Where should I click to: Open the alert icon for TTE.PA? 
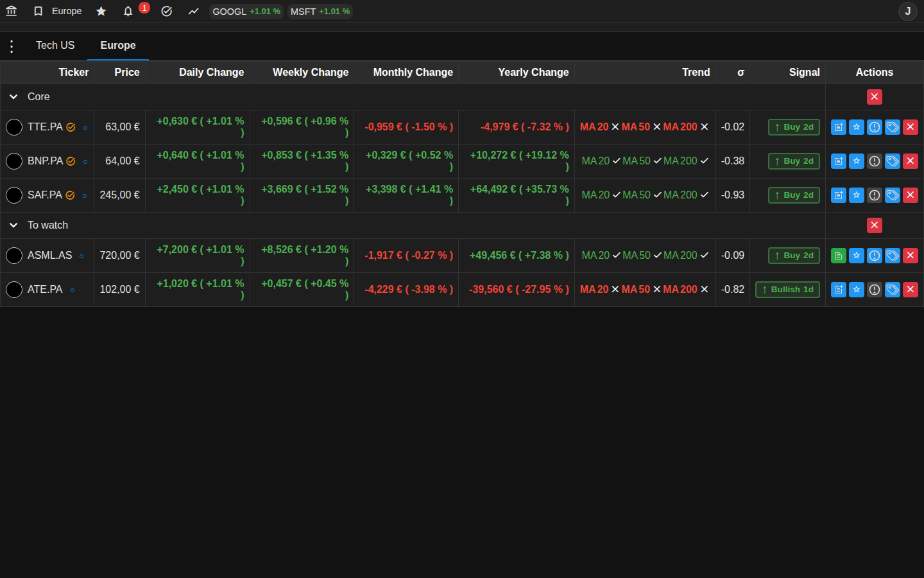pyautogui.click(x=875, y=127)
